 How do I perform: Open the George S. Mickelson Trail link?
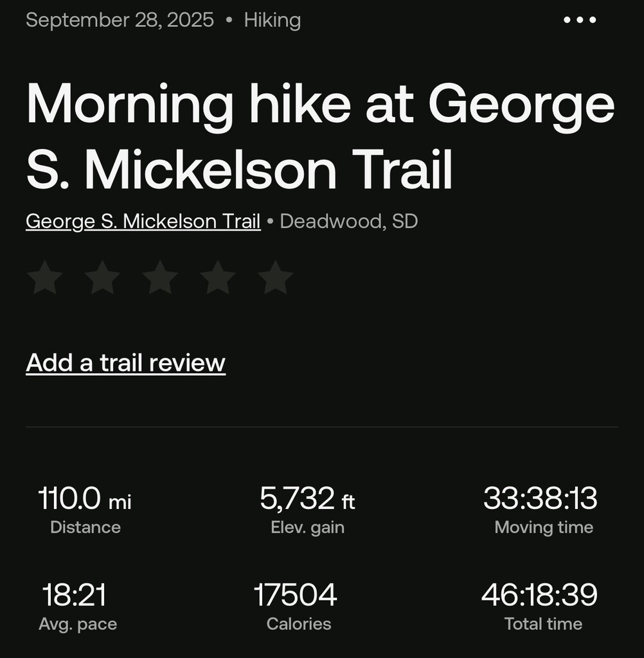(143, 222)
